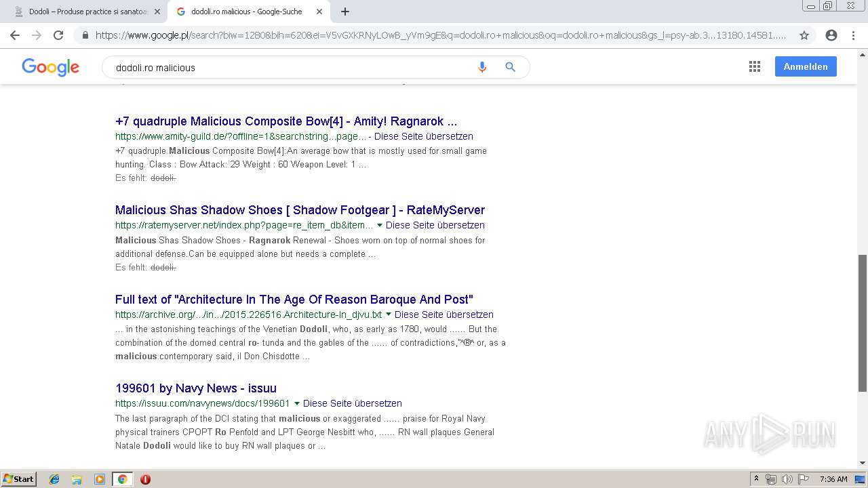Viewport: 868px width, 488px height.
Task: Open the Chrome profile menu
Action: pos(831,35)
